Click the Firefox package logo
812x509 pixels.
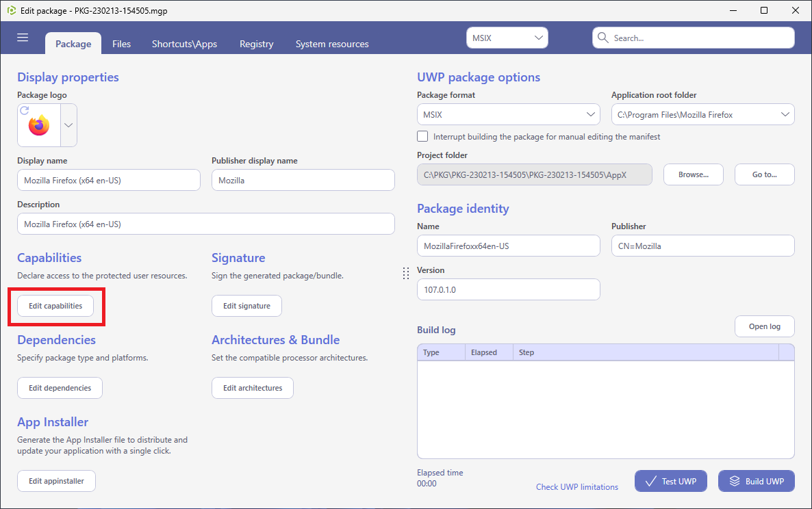click(x=39, y=126)
